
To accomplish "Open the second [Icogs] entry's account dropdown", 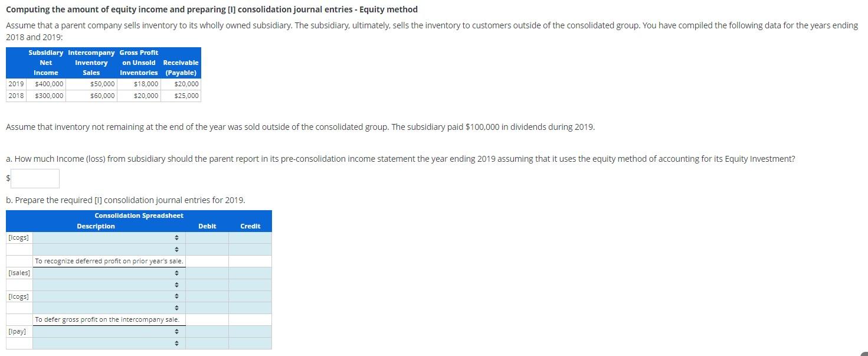I will click(176, 296).
